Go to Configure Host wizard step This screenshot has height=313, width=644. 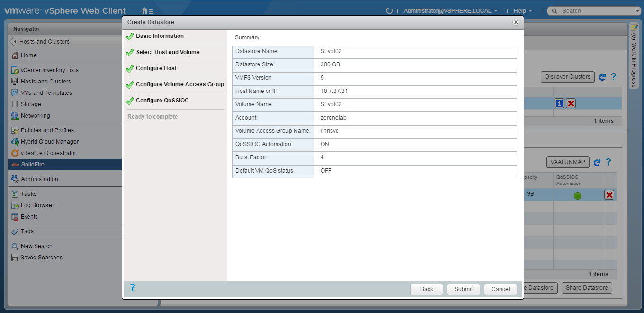[156, 68]
